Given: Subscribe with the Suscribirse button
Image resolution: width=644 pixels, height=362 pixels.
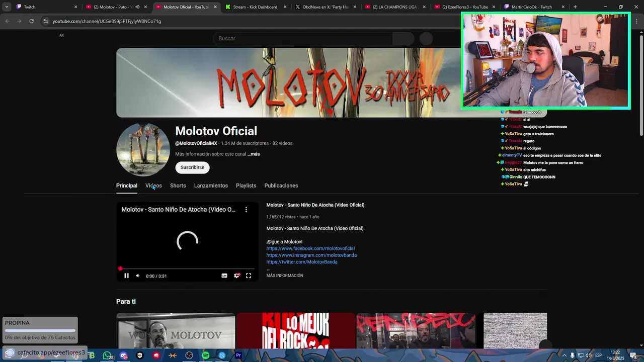Looking at the screenshot, I should pyautogui.click(x=192, y=167).
